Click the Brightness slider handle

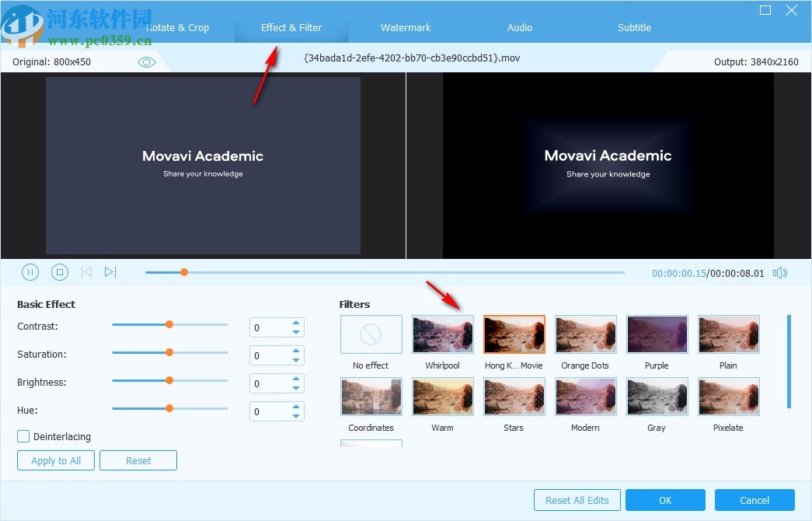pos(169,380)
